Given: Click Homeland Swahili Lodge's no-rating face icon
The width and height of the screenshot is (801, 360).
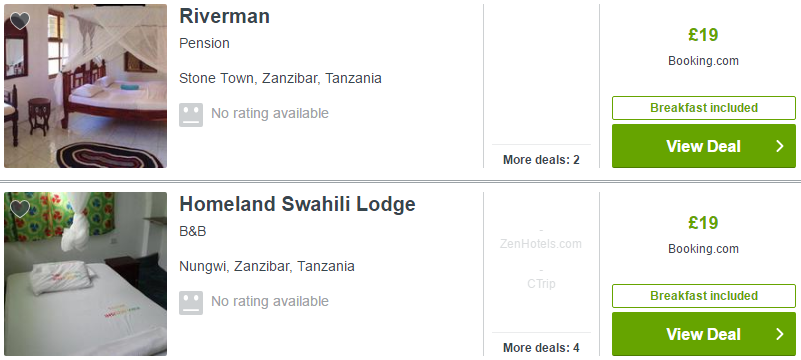Looking at the screenshot, I should point(191,303).
